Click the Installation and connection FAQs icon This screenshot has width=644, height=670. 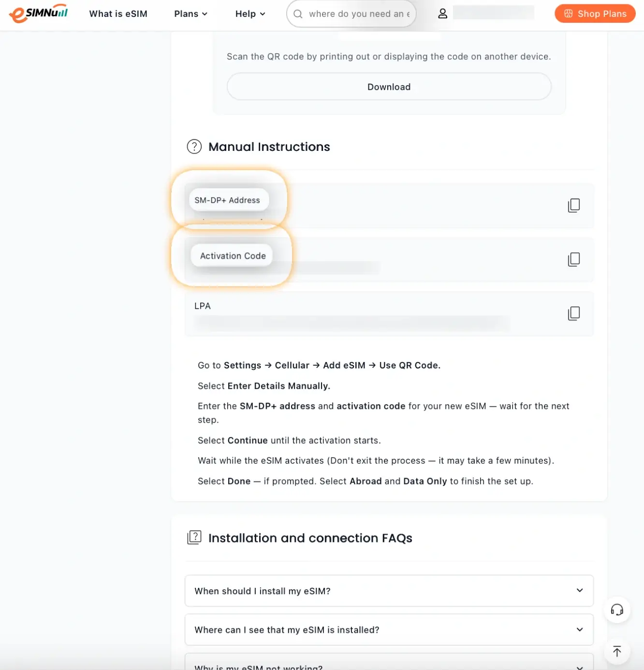pyautogui.click(x=194, y=537)
